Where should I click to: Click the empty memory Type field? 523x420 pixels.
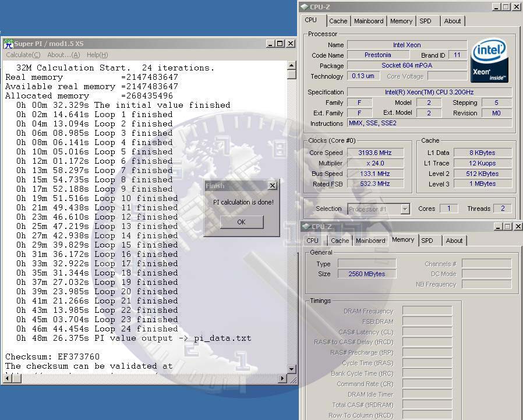click(367, 263)
